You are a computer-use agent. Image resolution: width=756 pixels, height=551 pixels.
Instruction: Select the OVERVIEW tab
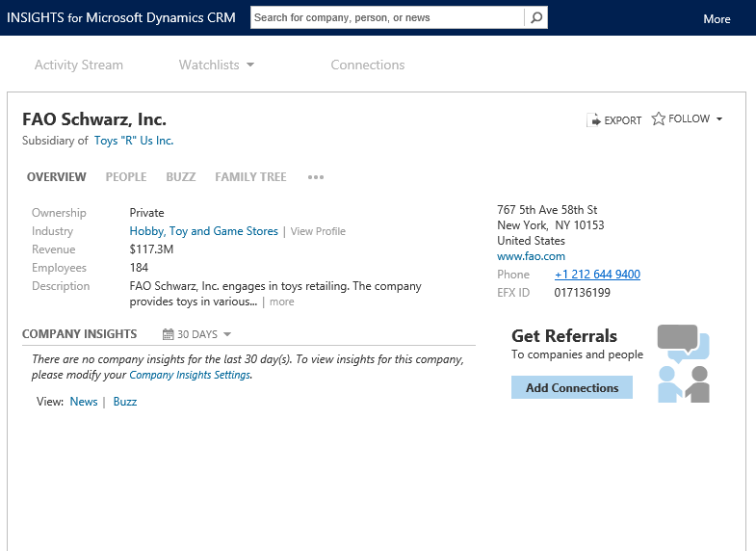57,177
